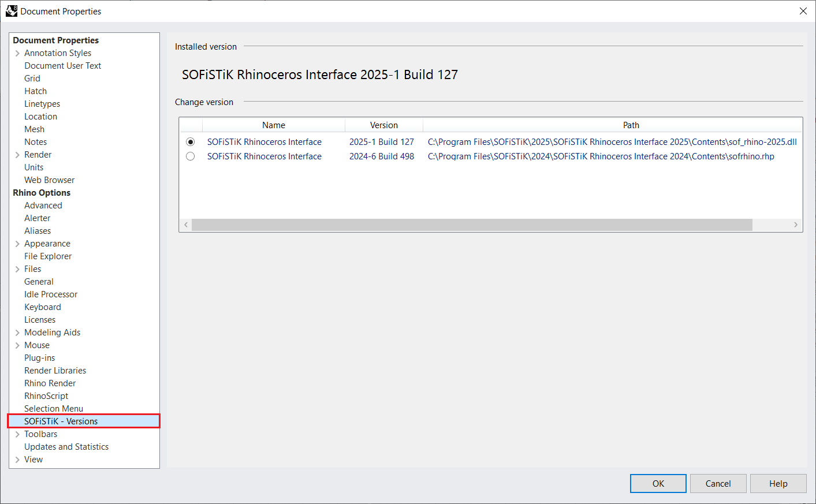Image resolution: width=816 pixels, height=504 pixels.
Task: Select Toolbars in the options tree
Action: click(x=41, y=434)
